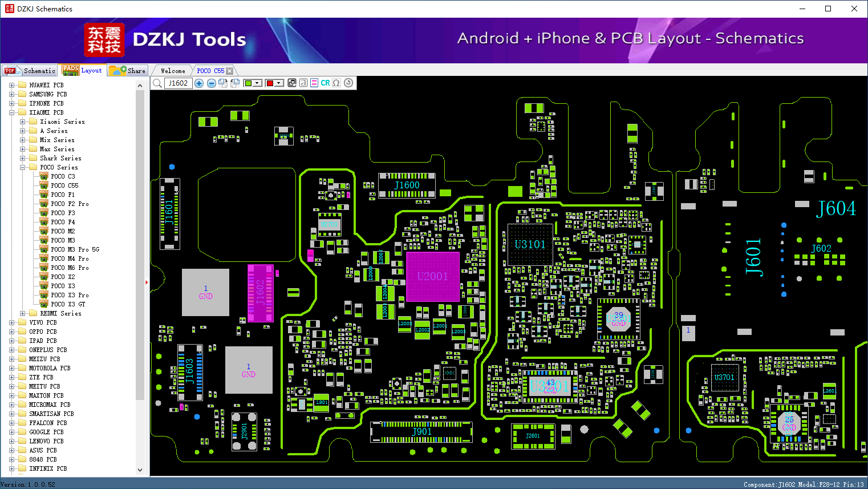Toggle the Omega resistance icon
Image resolution: width=868 pixels, height=489 pixels.
pyautogui.click(x=336, y=83)
